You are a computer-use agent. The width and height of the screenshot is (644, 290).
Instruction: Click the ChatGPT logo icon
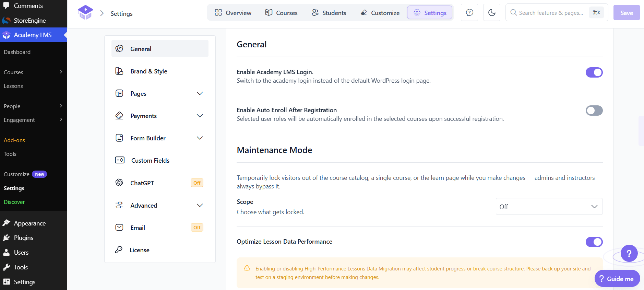click(119, 183)
